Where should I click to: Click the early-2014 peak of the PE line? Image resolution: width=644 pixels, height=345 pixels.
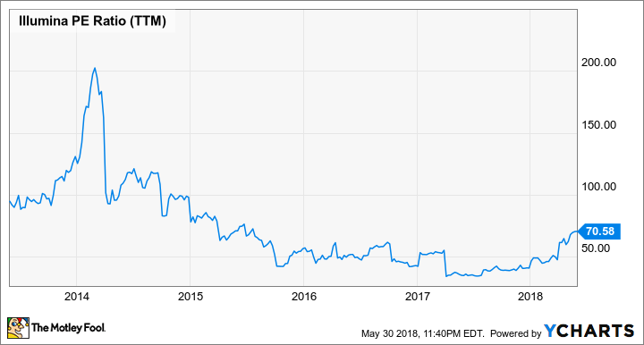(x=95, y=69)
